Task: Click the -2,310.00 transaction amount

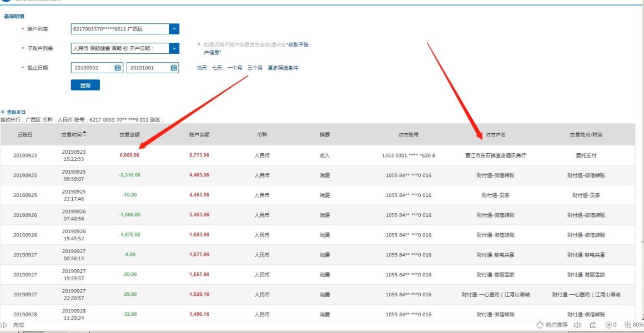Action: pyautogui.click(x=129, y=175)
